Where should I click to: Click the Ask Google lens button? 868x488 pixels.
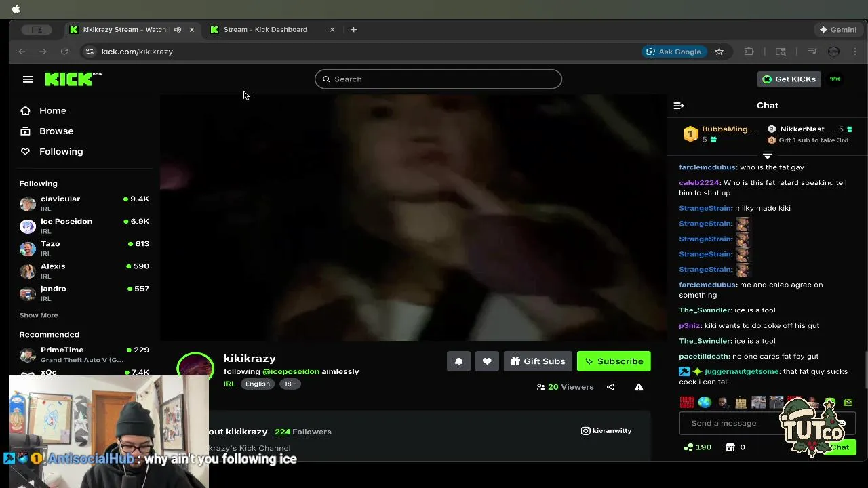coord(673,52)
